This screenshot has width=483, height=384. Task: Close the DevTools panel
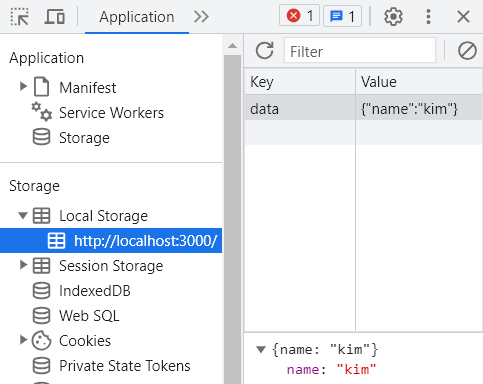click(x=463, y=16)
